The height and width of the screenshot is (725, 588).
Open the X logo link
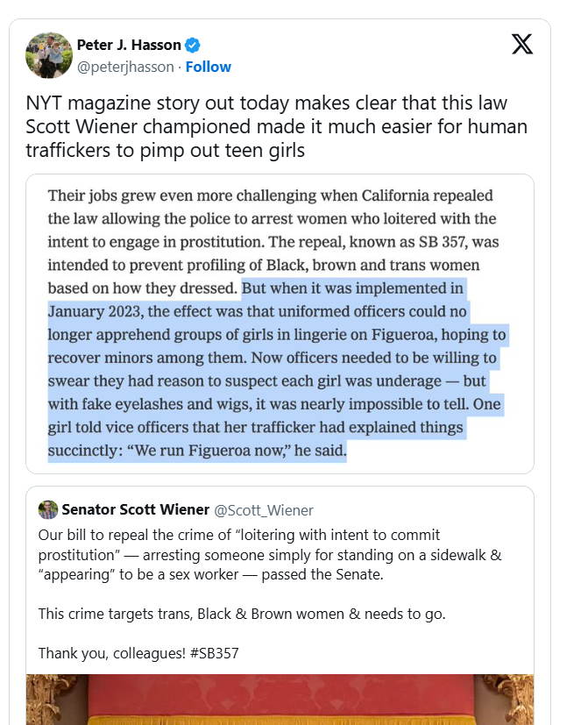click(x=522, y=44)
